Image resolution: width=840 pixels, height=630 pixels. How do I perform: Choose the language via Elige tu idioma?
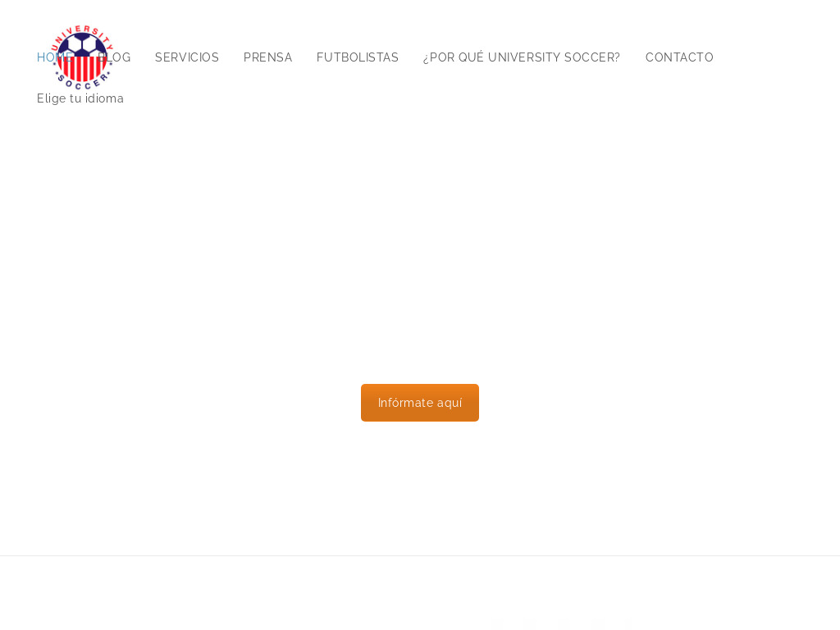[x=80, y=99]
